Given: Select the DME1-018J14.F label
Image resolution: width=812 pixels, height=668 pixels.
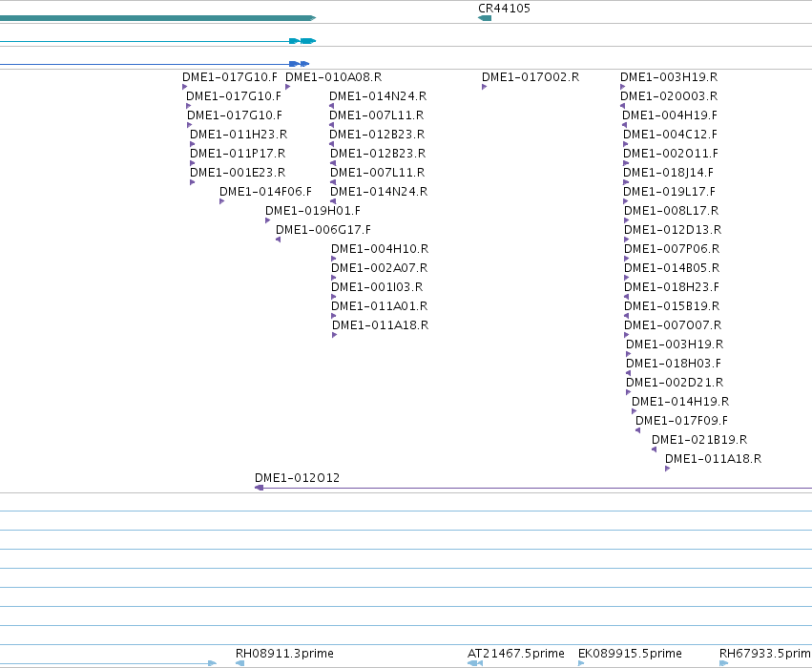Looking at the screenshot, I should (x=668, y=173).
